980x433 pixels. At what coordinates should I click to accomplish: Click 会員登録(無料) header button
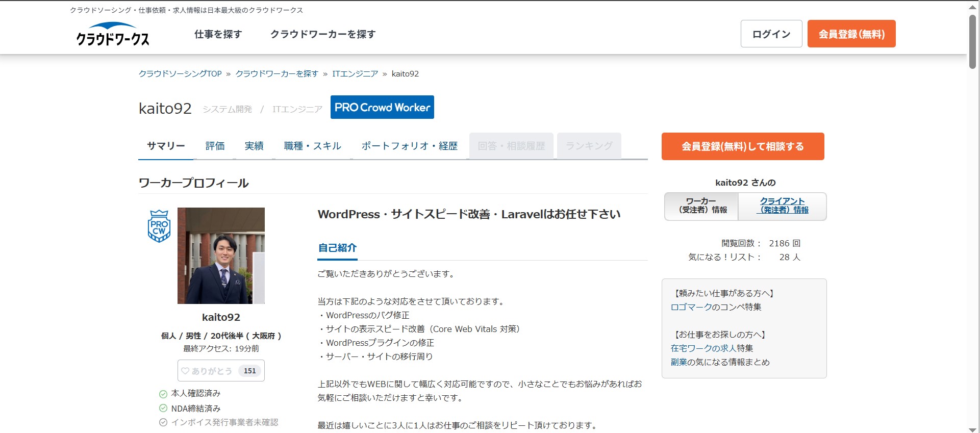851,34
